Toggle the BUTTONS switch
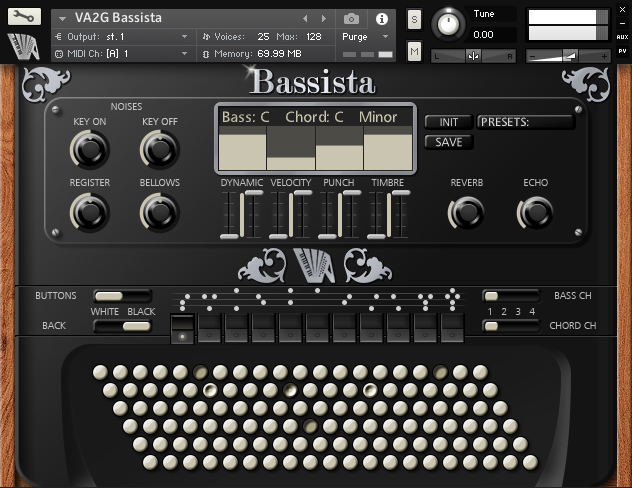Screen dimensions: 632x488 click(122, 296)
